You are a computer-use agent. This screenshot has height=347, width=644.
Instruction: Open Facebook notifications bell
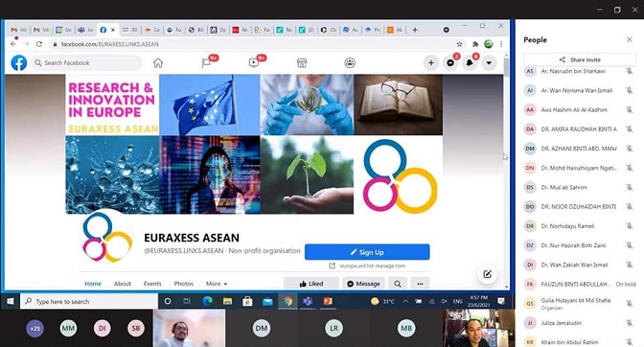(470, 63)
